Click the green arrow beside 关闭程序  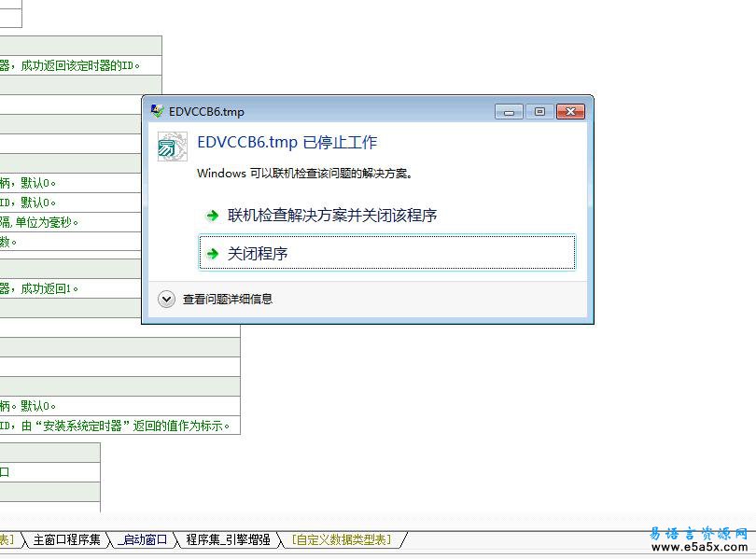(212, 254)
